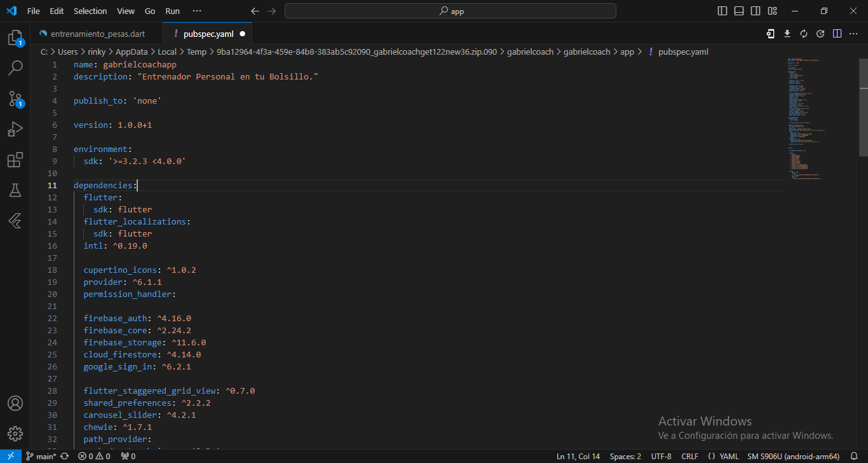Change indentation via Spaces: 2
This screenshot has height=463, width=868.
point(625,456)
